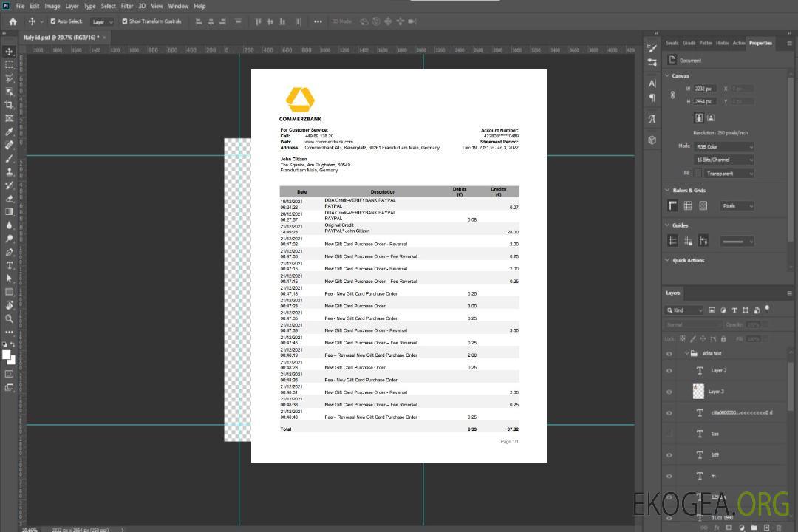The height and width of the screenshot is (532, 798).
Task: Disable Show Transform Controls checkbox
Action: point(125,21)
